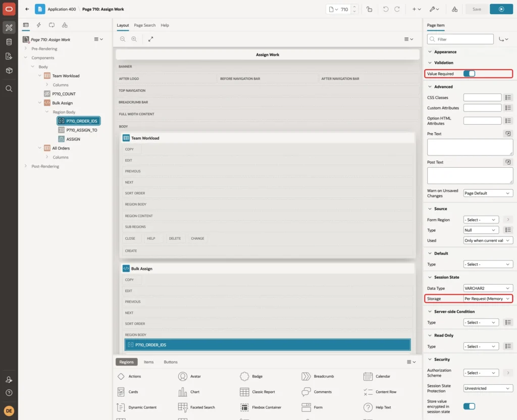The width and height of the screenshot is (517, 420).
Task: Click the page lock icon in toolbar
Action: (369, 9)
